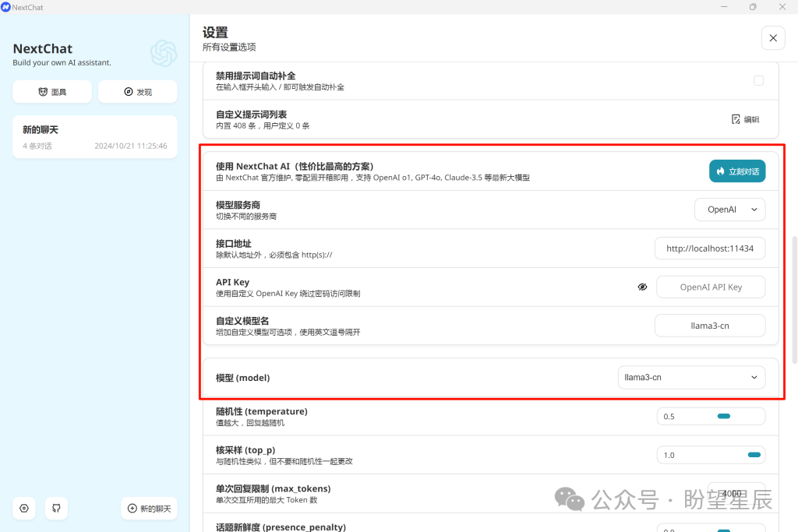Minimize the NextChat window
The width and height of the screenshot is (798, 532).
point(724,6)
